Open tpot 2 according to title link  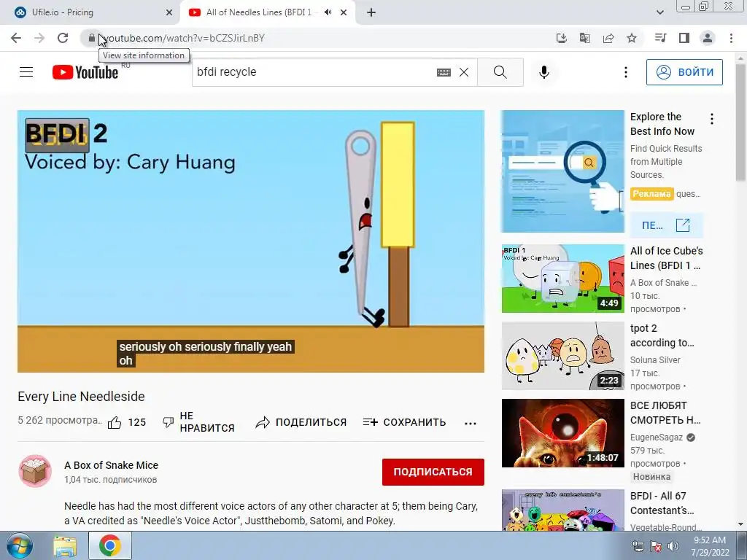[x=662, y=335]
